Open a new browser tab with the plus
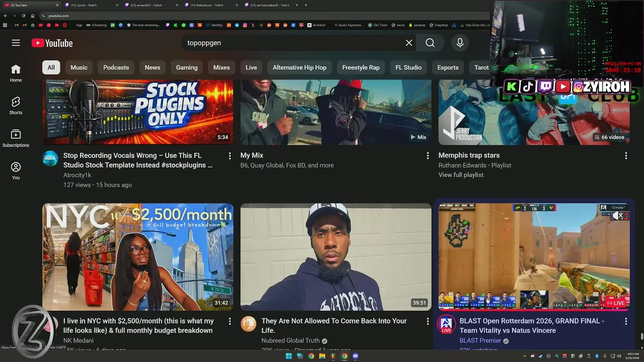This screenshot has height=362, width=644. coord(306,5)
